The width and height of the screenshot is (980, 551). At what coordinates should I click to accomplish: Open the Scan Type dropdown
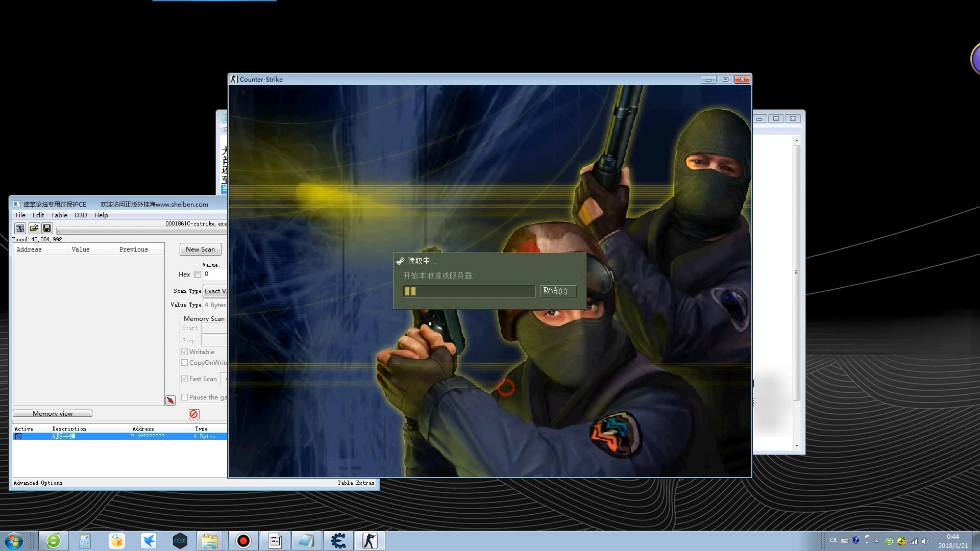215,291
